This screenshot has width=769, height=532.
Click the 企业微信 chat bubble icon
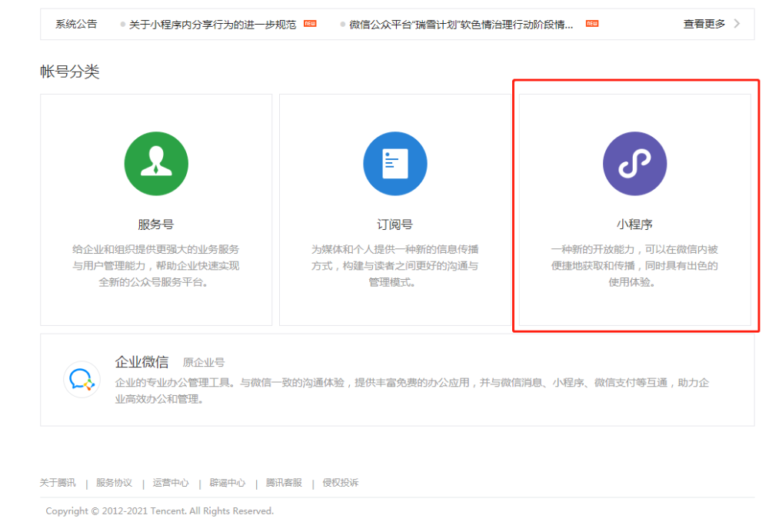click(x=82, y=380)
